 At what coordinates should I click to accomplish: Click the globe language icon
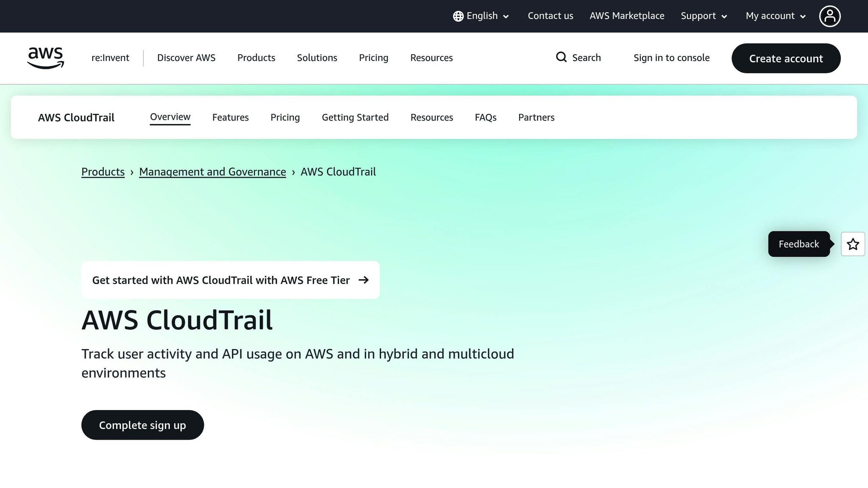(x=458, y=16)
